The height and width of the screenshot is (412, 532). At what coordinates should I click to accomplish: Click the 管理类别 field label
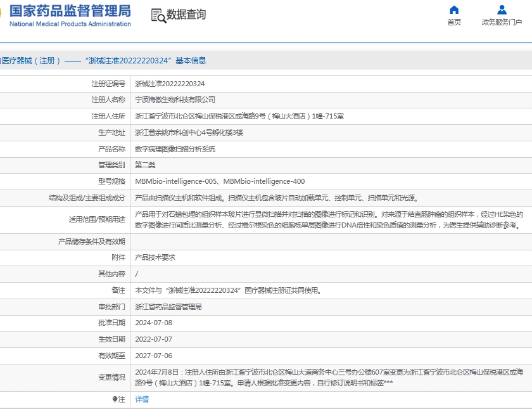[111, 165]
